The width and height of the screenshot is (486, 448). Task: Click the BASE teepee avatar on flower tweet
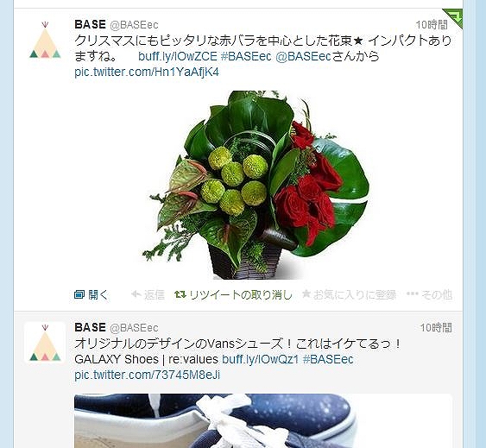45,40
